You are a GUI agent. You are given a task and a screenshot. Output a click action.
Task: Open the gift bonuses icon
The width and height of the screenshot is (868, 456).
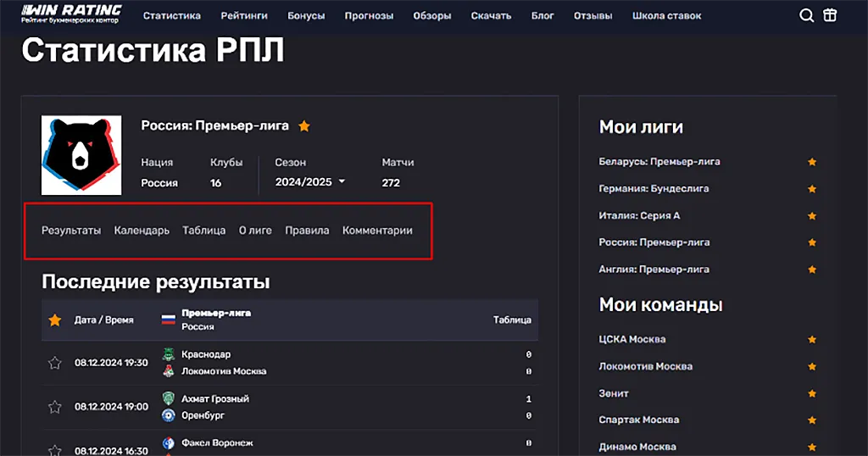[x=830, y=15]
